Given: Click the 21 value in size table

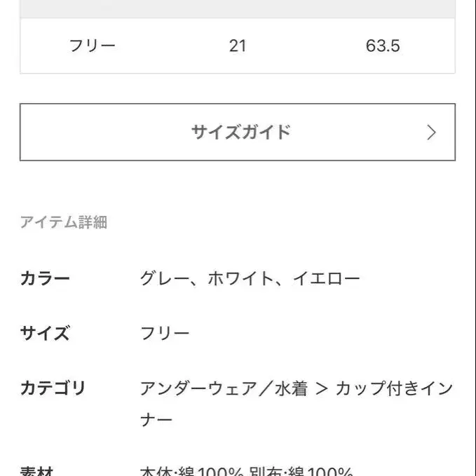Looking at the screenshot, I should click(238, 46).
